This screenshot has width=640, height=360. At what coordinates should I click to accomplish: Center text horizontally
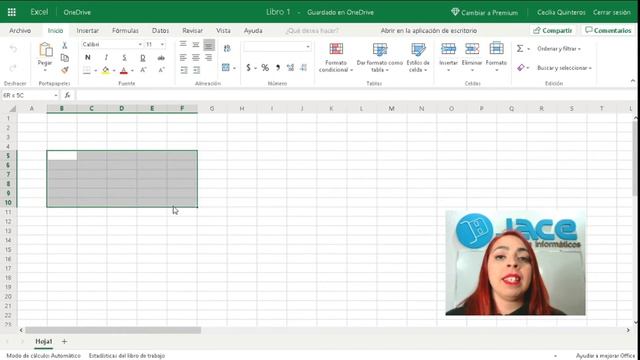(x=196, y=58)
